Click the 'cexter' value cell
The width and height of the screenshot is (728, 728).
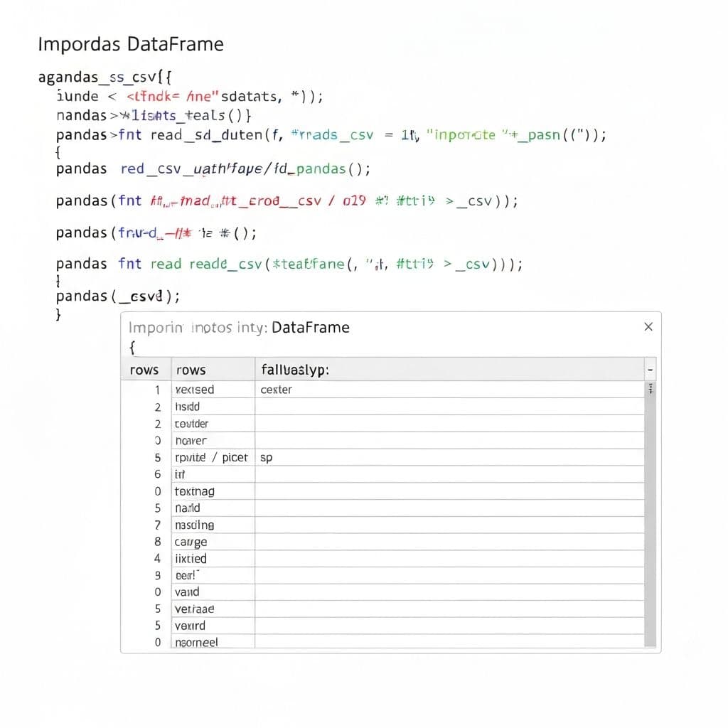pyautogui.click(x=277, y=390)
